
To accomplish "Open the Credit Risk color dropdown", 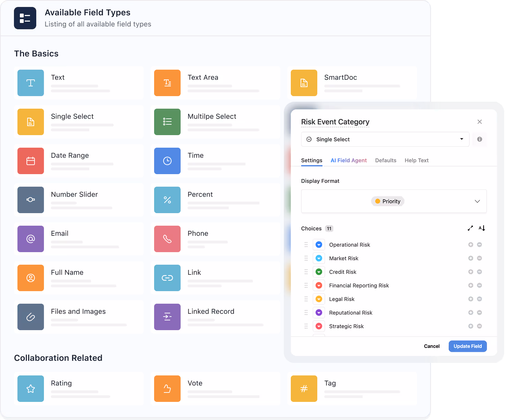I will (319, 272).
